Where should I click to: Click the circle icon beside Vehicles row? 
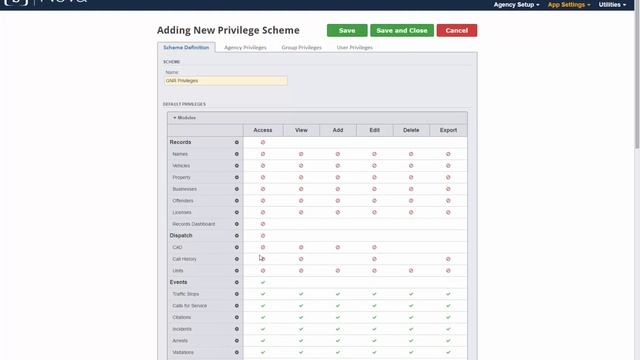(x=237, y=166)
